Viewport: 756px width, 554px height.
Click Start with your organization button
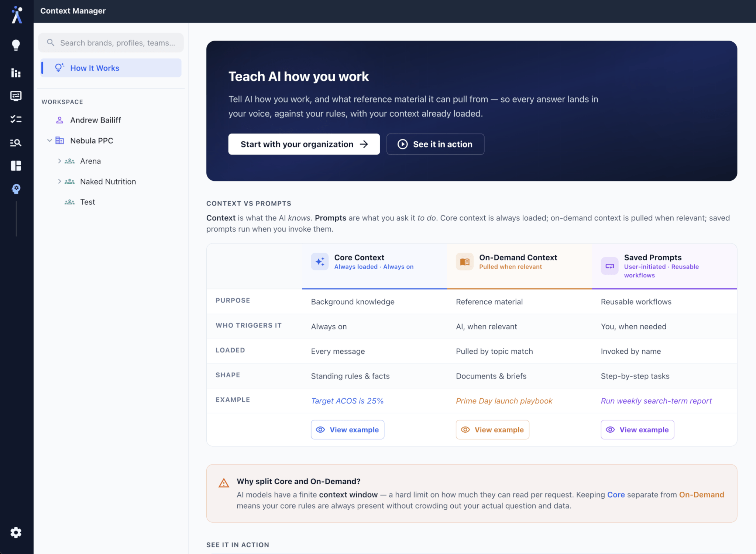[x=304, y=144]
